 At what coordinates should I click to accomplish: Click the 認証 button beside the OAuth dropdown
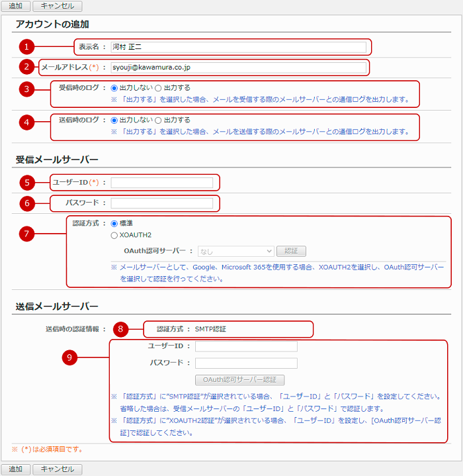tap(291, 251)
